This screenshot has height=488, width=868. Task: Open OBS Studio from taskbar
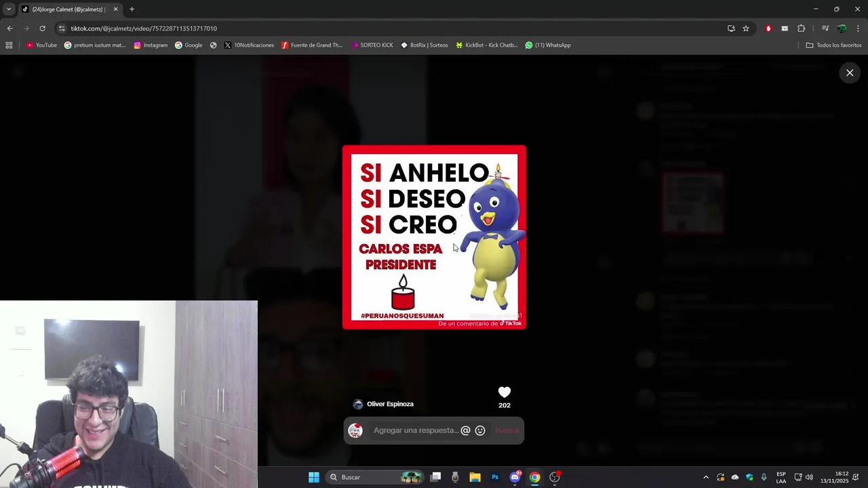click(555, 477)
